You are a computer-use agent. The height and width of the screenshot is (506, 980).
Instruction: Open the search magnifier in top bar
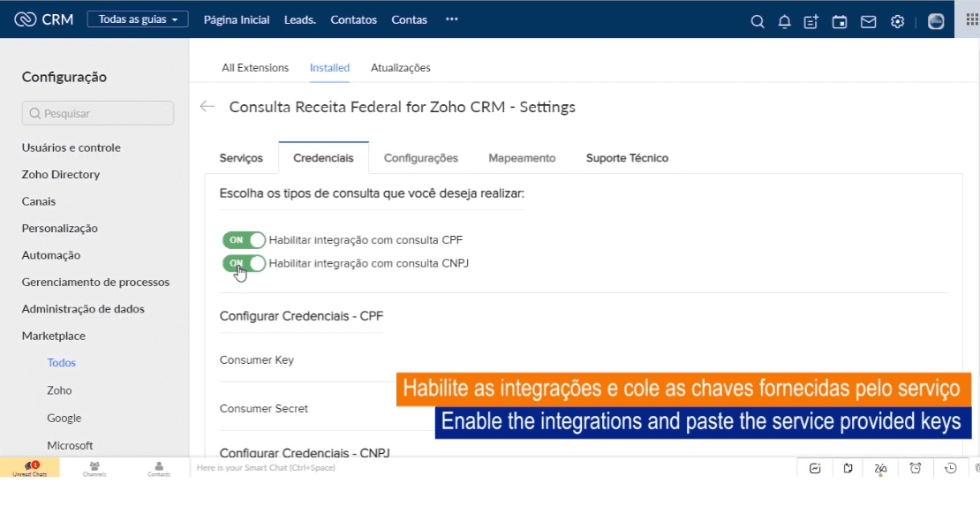[757, 21]
